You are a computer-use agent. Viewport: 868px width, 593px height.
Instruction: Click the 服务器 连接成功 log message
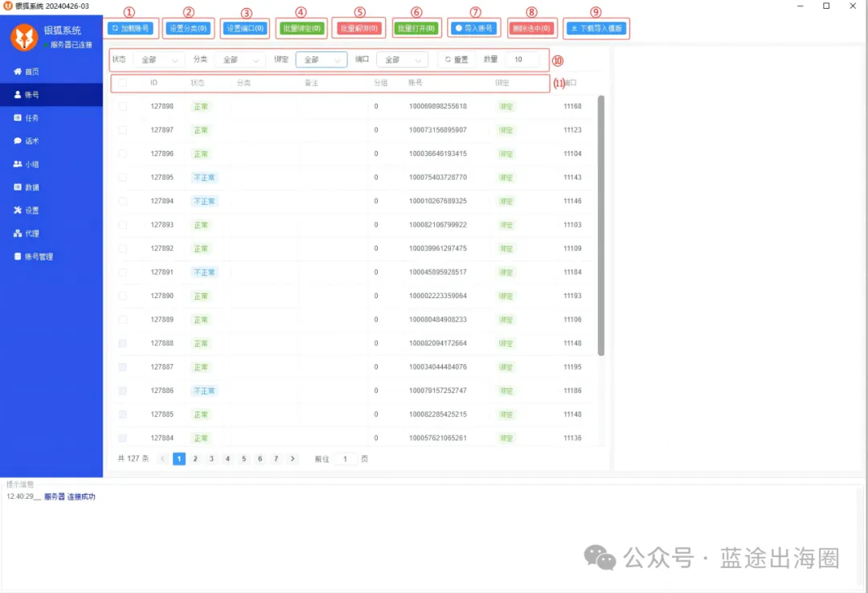tap(70, 497)
